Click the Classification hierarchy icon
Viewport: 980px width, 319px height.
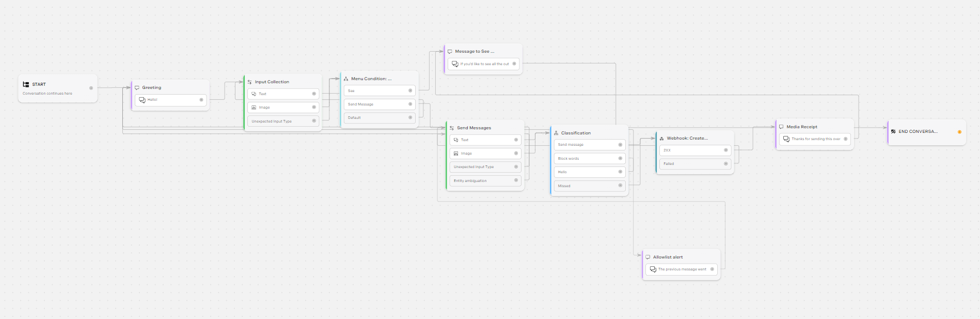coord(556,133)
